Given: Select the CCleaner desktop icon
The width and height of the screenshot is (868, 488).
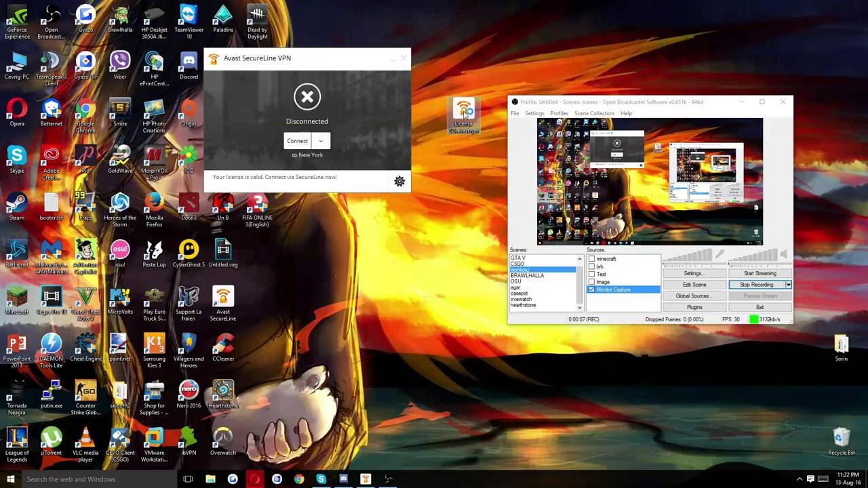Looking at the screenshot, I should [223, 347].
